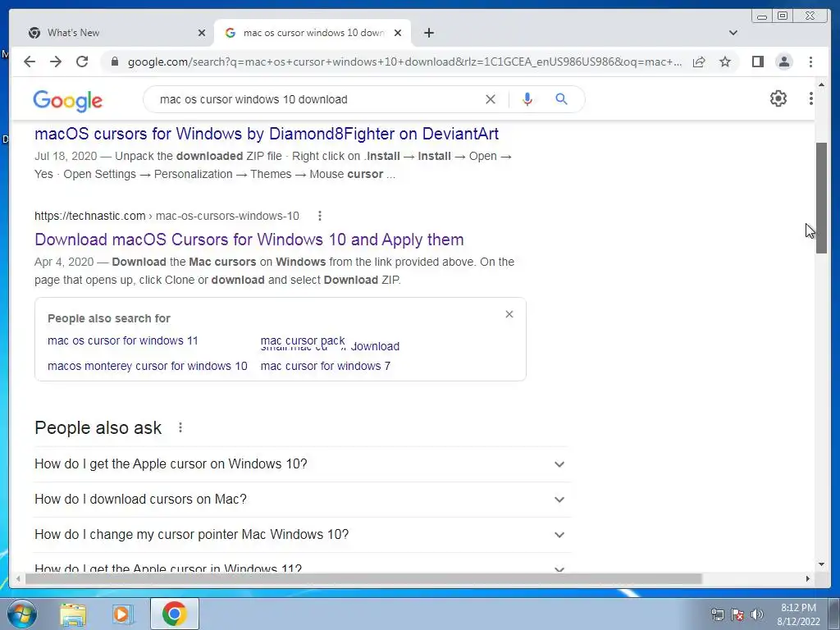Image resolution: width=840 pixels, height=630 pixels.
Task: Search macos monterey cursor for windows 10
Action: pos(148,367)
